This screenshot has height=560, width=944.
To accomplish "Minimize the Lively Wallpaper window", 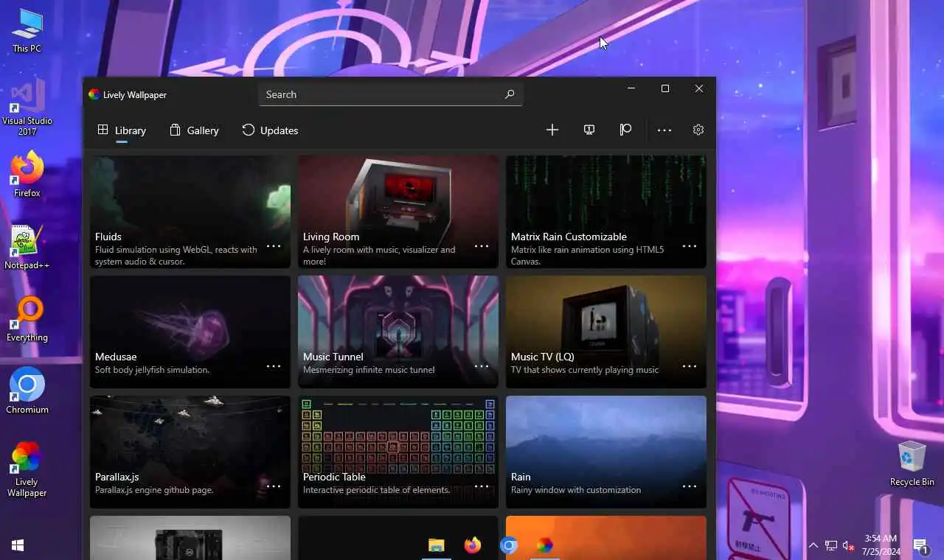I will click(631, 88).
